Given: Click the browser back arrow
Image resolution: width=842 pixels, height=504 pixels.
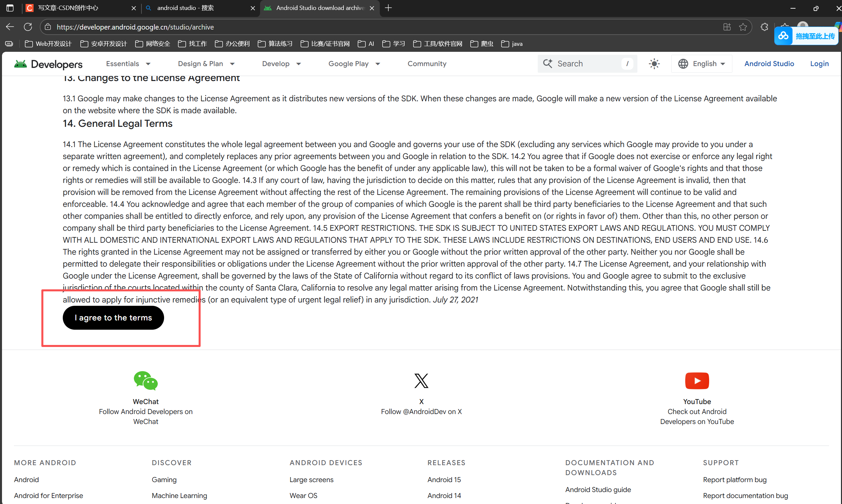Looking at the screenshot, I should [x=10, y=27].
